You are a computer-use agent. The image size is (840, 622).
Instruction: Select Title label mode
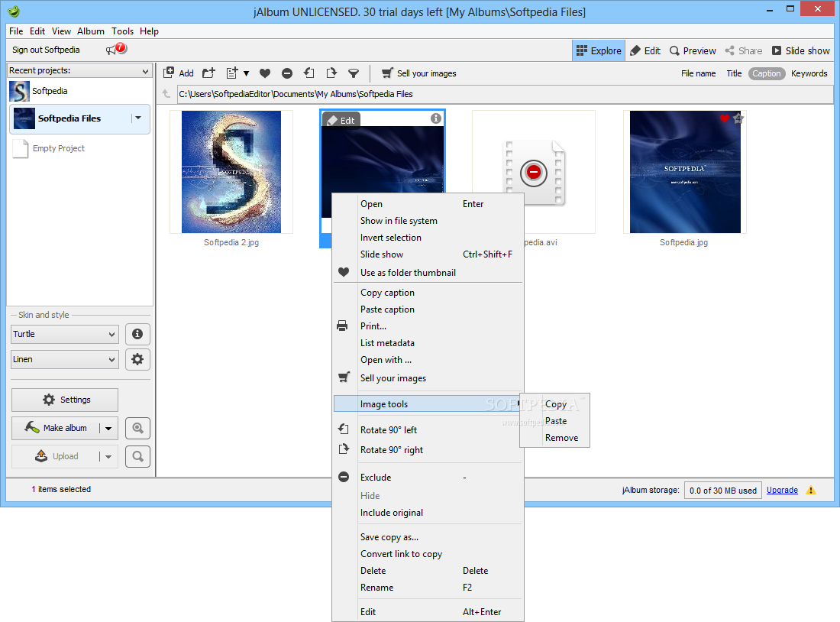(734, 73)
